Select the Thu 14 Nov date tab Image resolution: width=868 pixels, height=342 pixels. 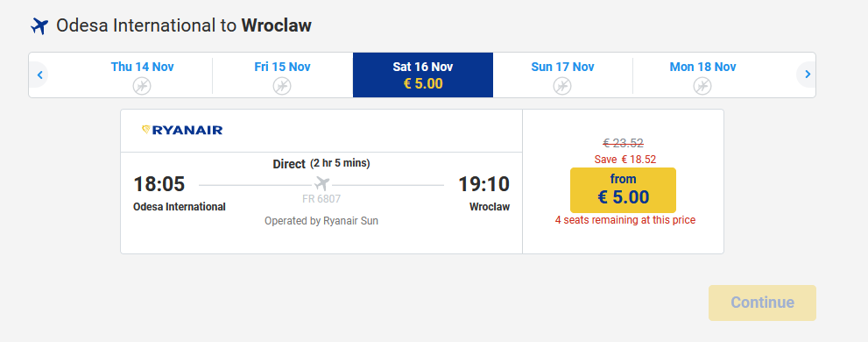pos(142,75)
